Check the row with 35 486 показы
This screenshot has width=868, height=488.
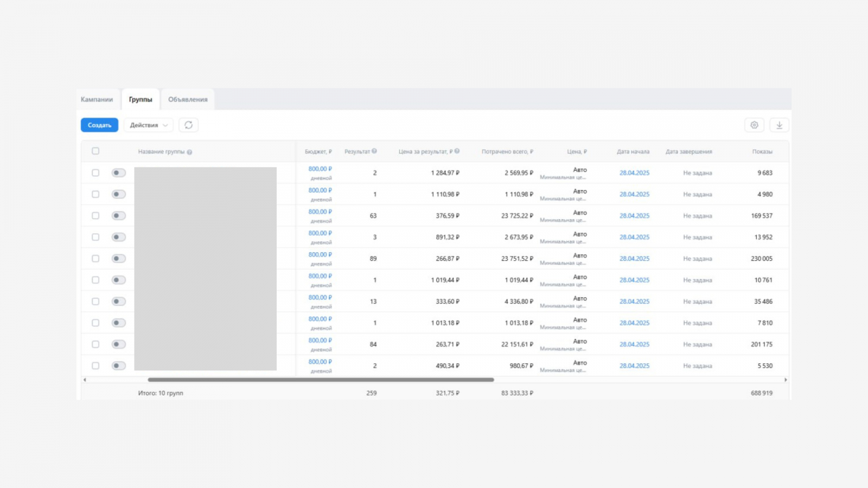coord(95,301)
